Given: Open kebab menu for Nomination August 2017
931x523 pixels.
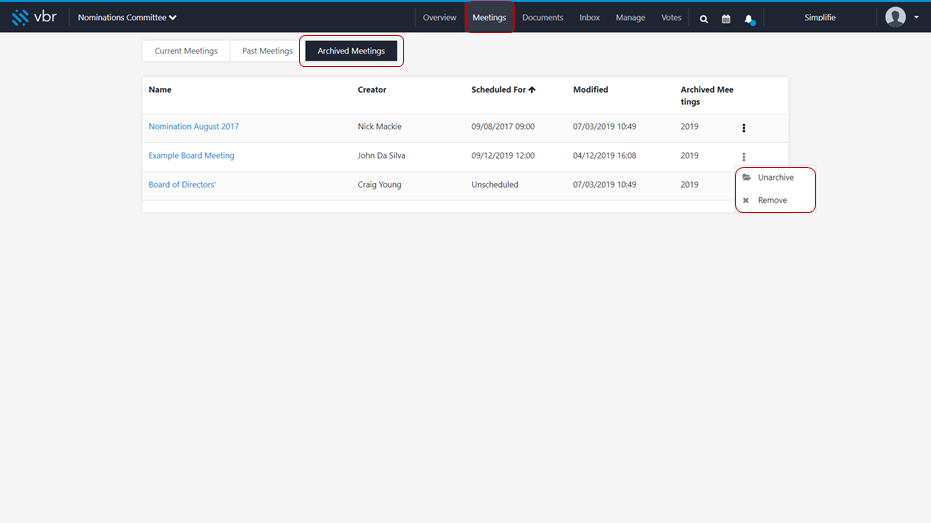Looking at the screenshot, I should [x=743, y=128].
